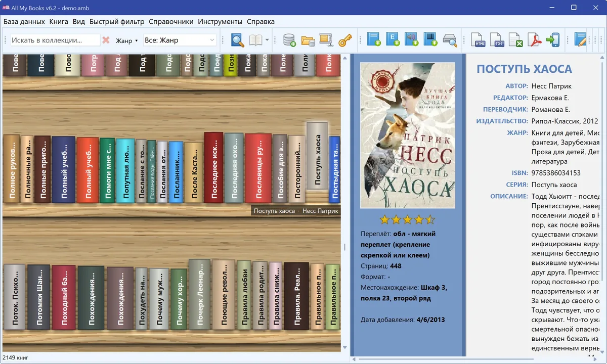Select the cyan Попутная лю... spine
The width and height of the screenshot is (607, 364).
click(x=125, y=171)
